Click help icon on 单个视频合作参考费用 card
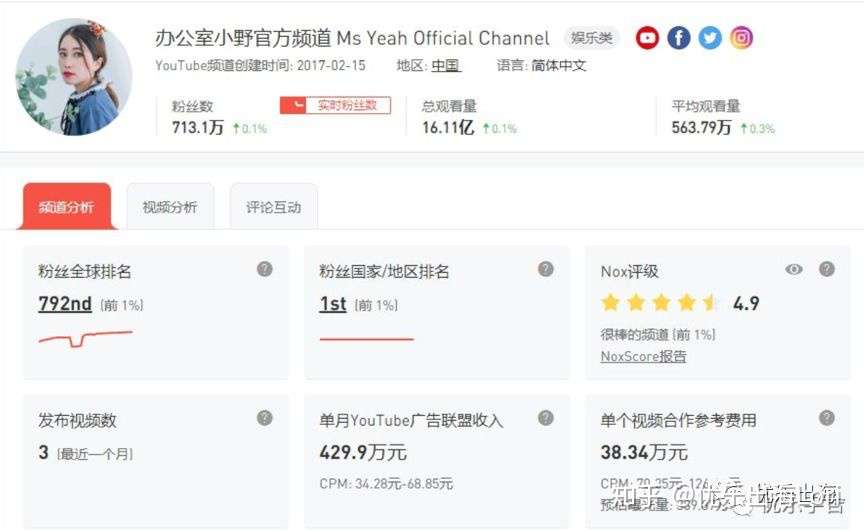 pyautogui.click(x=827, y=418)
